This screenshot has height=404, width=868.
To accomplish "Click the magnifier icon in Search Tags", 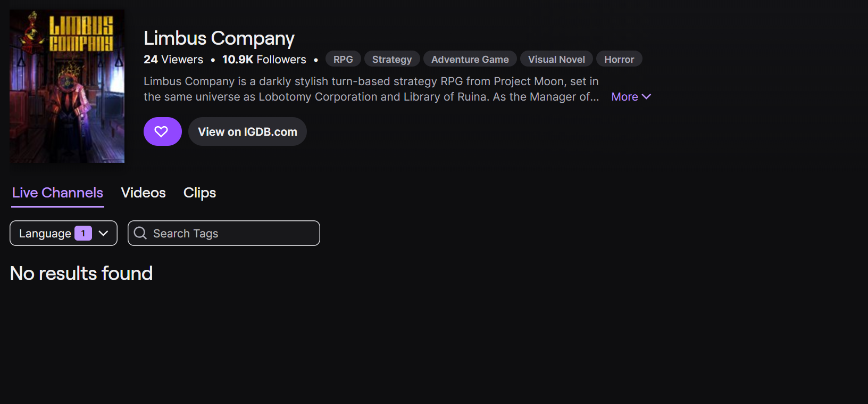I will point(140,233).
